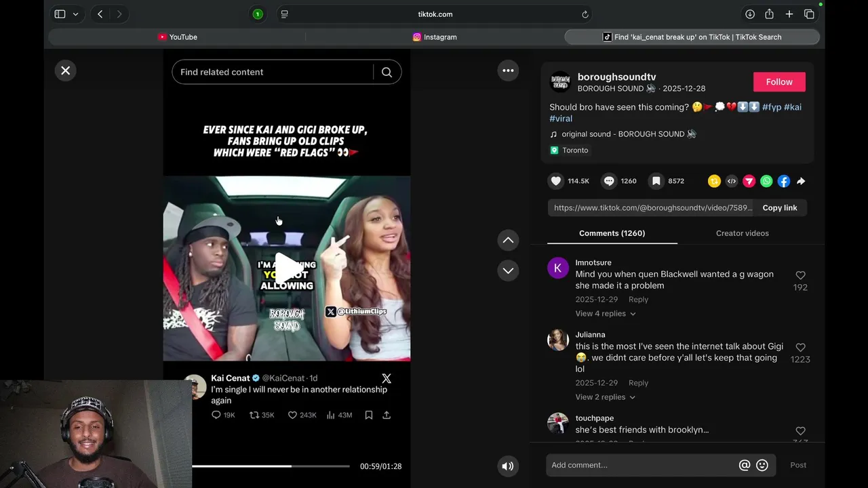Insert mention with @ icon

coord(745,465)
